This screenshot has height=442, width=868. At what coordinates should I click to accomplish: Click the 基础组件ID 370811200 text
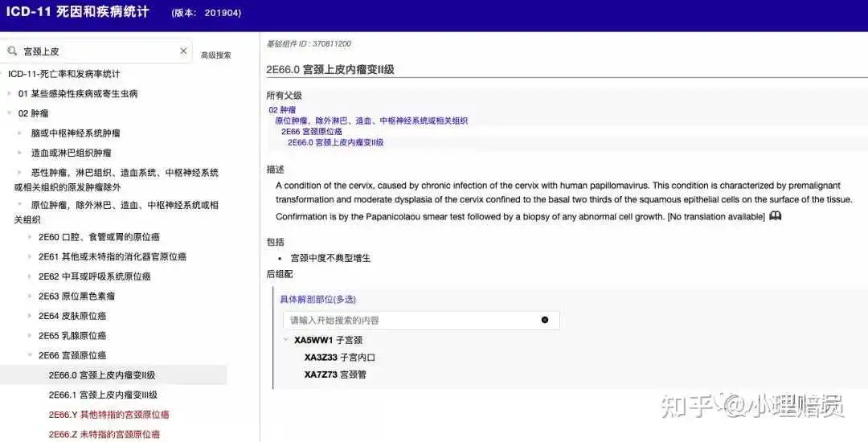(x=309, y=43)
